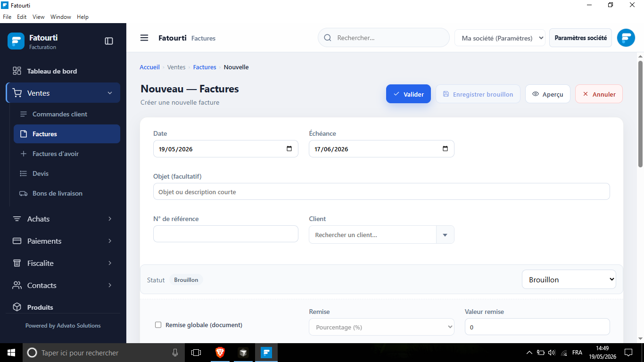
Task: Click the taskbar microphone search icon
Action: (175, 353)
